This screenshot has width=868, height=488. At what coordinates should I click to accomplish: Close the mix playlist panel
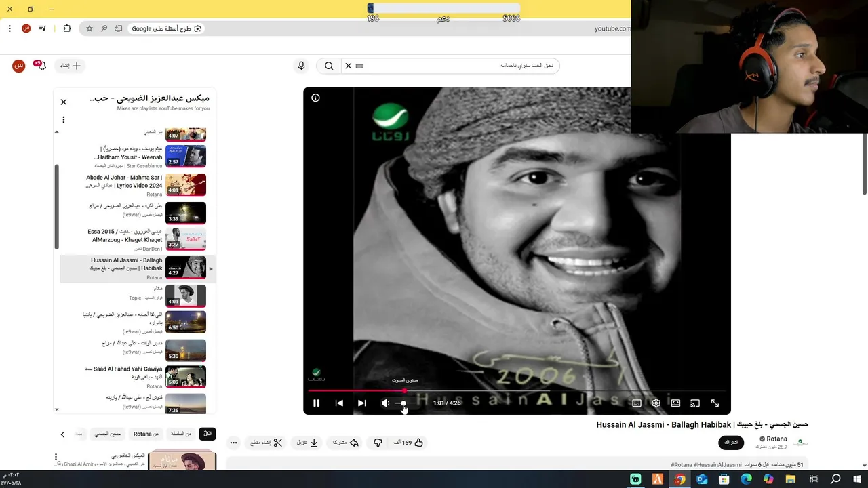pyautogui.click(x=64, y=102)
